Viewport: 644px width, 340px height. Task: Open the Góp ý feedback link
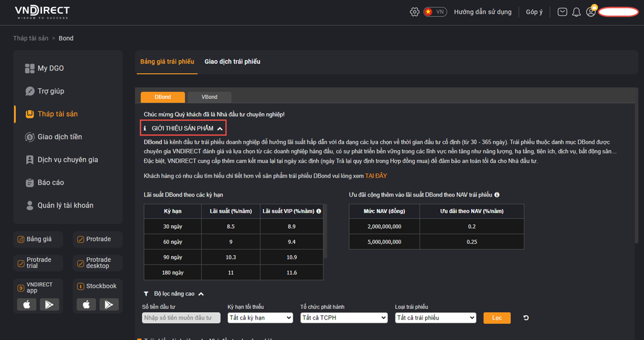pyautogui.click(x=534, y=12)
